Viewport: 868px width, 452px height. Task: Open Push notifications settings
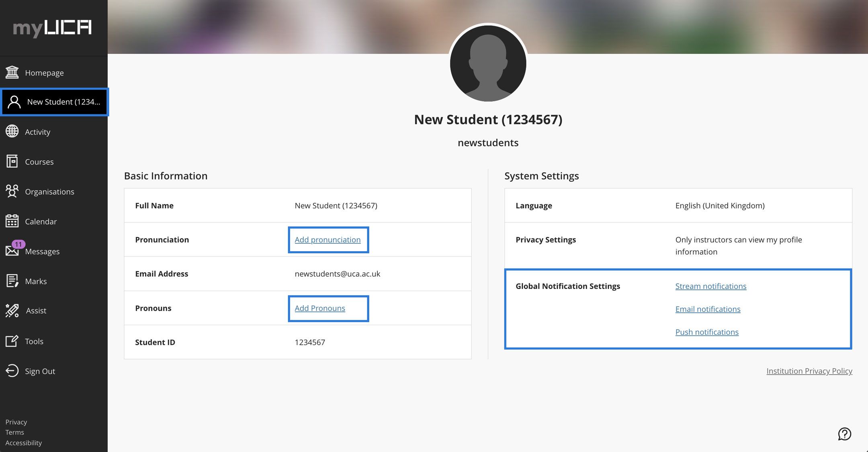[x=707, y=332]
